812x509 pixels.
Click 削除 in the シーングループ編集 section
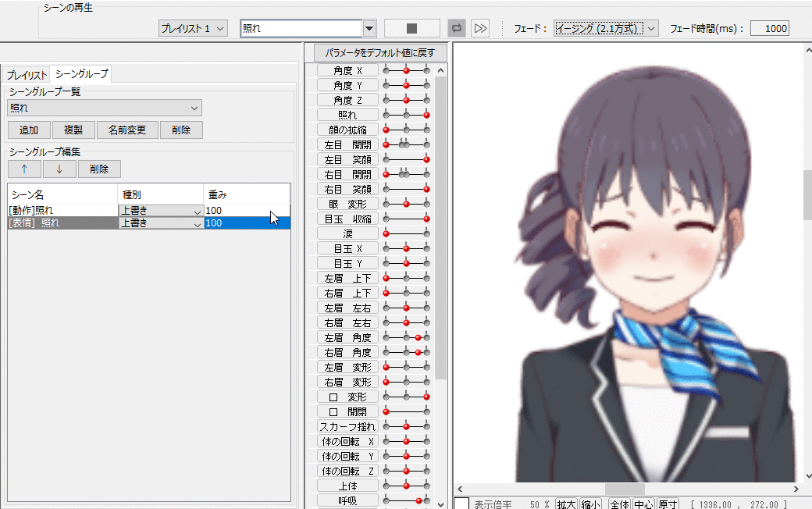(99, 169)
